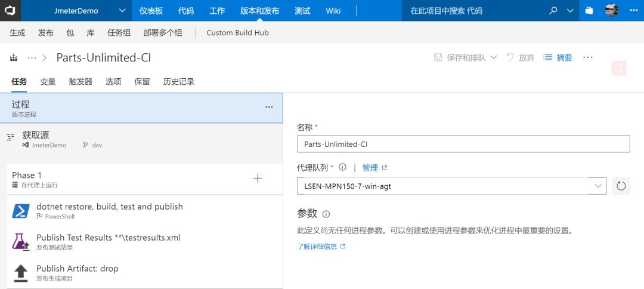
Task: Click the Parts-Unlimited-CI title
Action: pyautogui.click(x=104, y=57)
